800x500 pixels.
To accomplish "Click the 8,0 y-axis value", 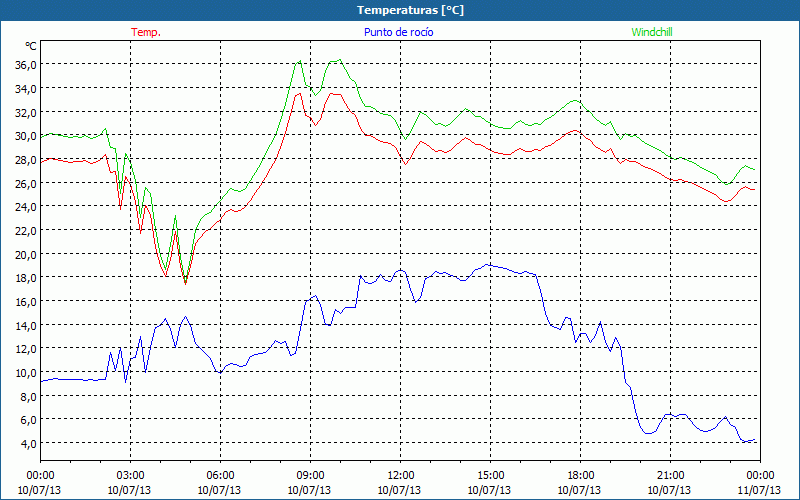I will tap(28, 396).
